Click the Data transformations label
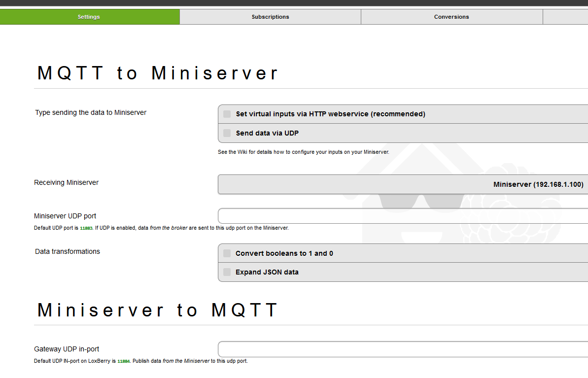Screen dimensions: 588x378 [x=68, y=252]
